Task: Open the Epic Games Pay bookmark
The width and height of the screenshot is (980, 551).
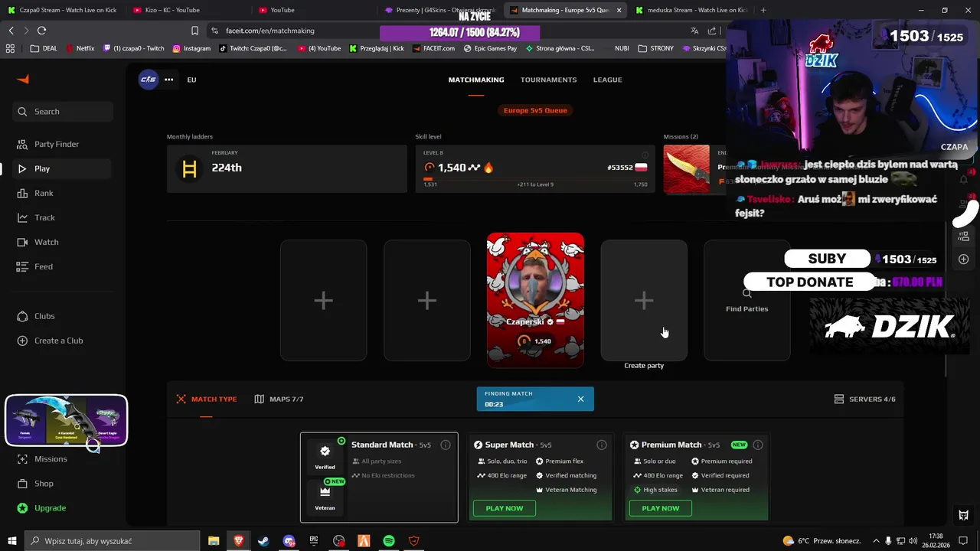Action: click(490, 48)
